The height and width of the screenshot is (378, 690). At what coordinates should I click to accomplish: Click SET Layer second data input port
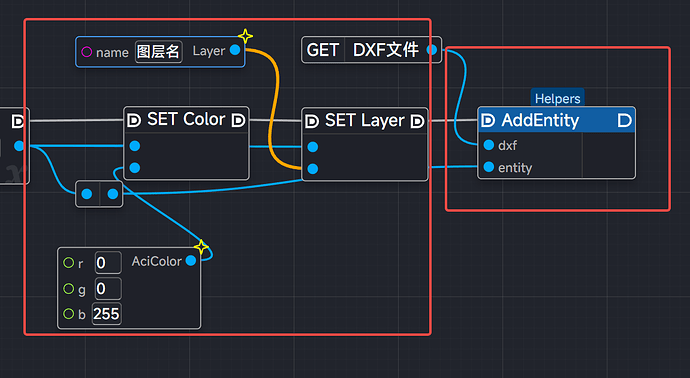[x=312, y=169]
